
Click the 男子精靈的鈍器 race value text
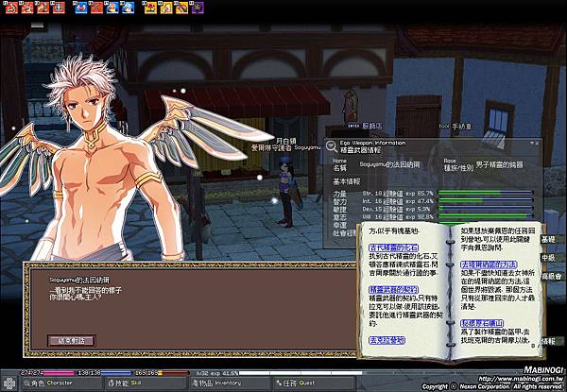point(499,165)
